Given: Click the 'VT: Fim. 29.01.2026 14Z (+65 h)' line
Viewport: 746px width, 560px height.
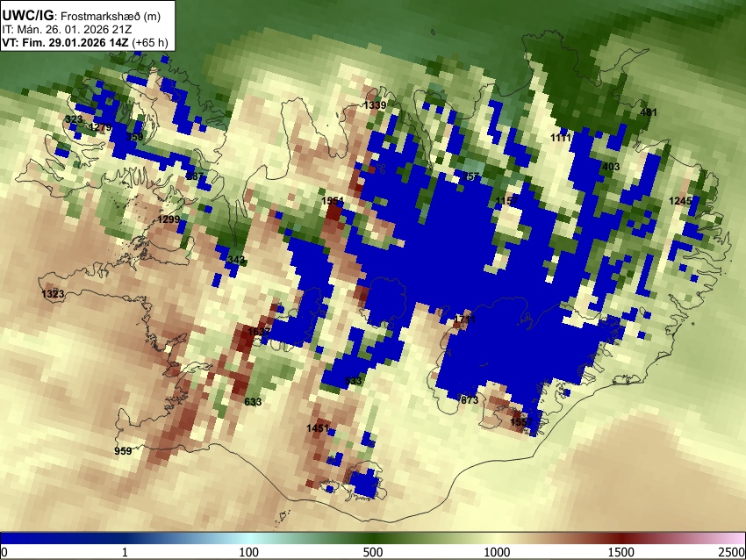Looking at the screenshot, I should click(x=85, y=42).
